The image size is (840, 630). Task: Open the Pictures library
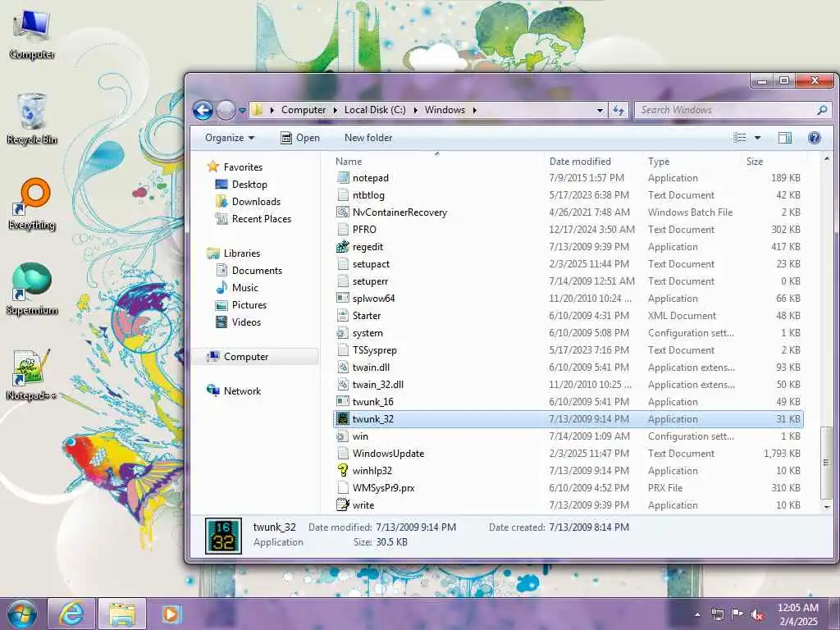coord(240,305)
